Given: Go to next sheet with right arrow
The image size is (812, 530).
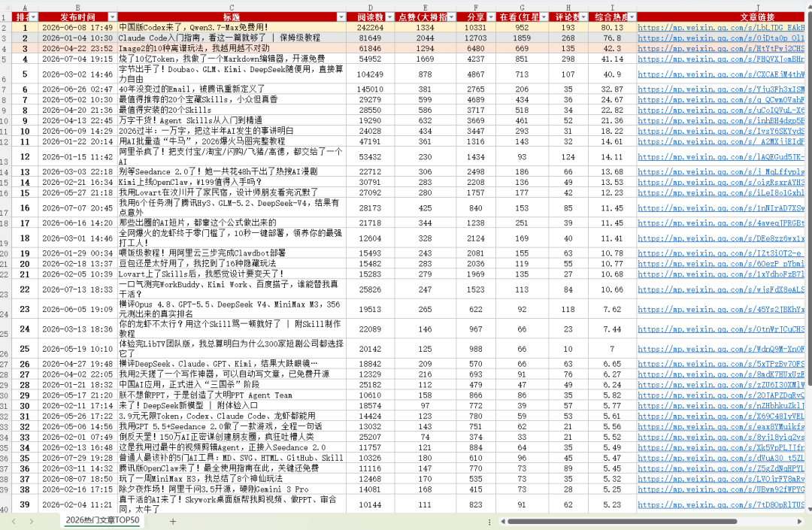Looking at the screenshot, I should (32, 521).
